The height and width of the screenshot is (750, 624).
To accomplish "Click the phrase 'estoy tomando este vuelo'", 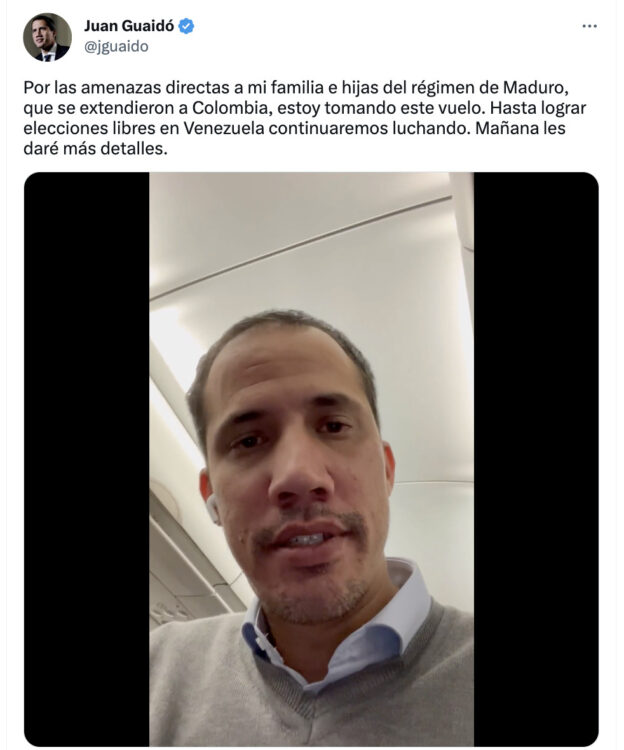I will point(382,109).
